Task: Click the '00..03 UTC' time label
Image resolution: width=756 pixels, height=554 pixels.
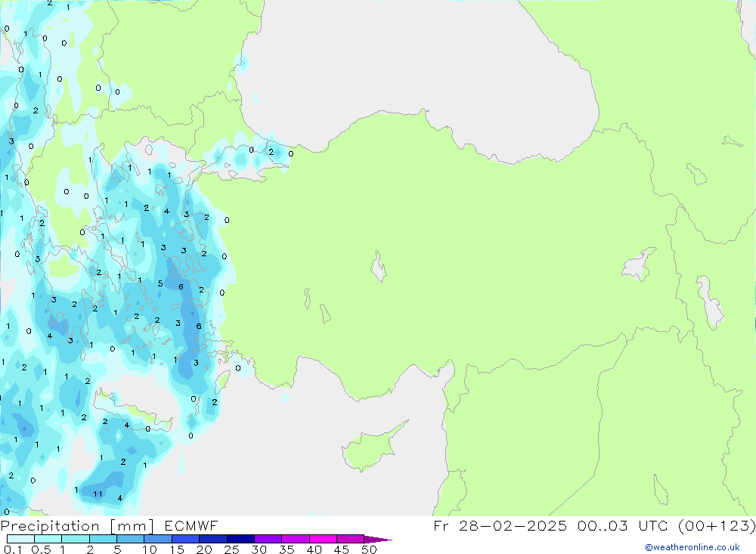Action: [624, 526]
